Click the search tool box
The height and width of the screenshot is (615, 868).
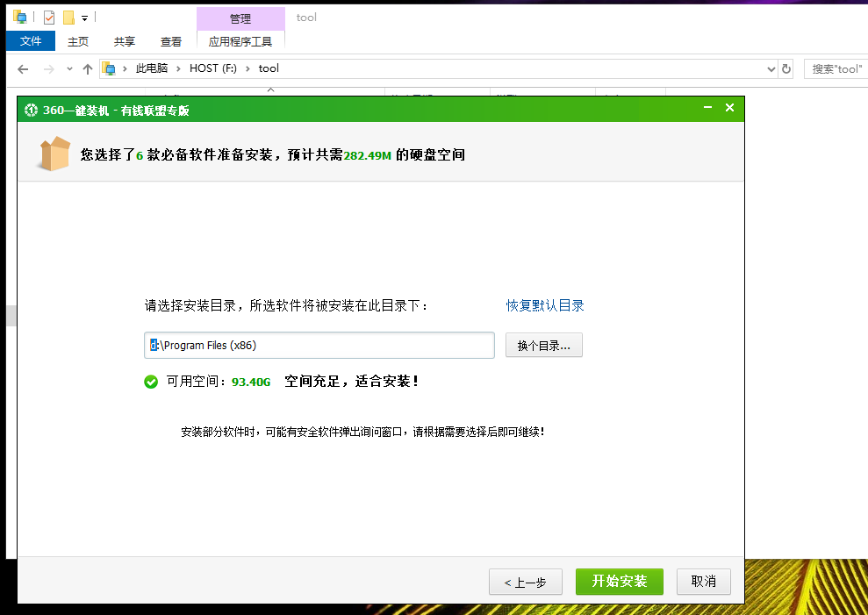836,69
